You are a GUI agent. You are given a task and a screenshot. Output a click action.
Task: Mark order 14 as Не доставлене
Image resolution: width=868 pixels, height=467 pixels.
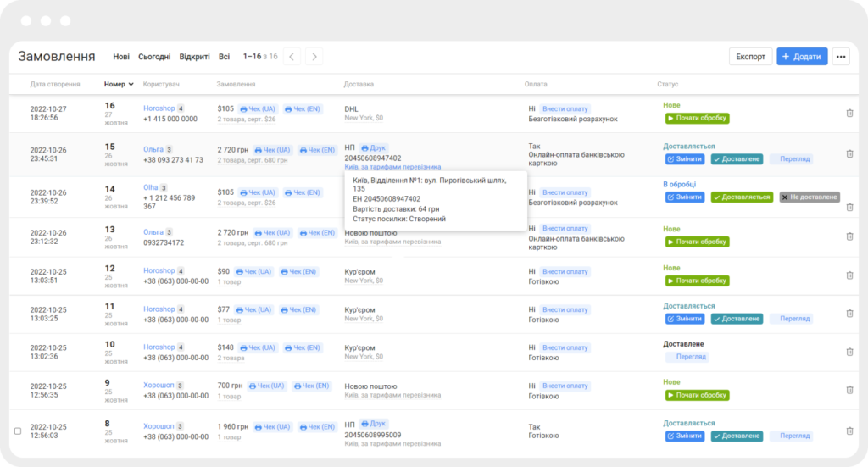(x=810, y=197)
